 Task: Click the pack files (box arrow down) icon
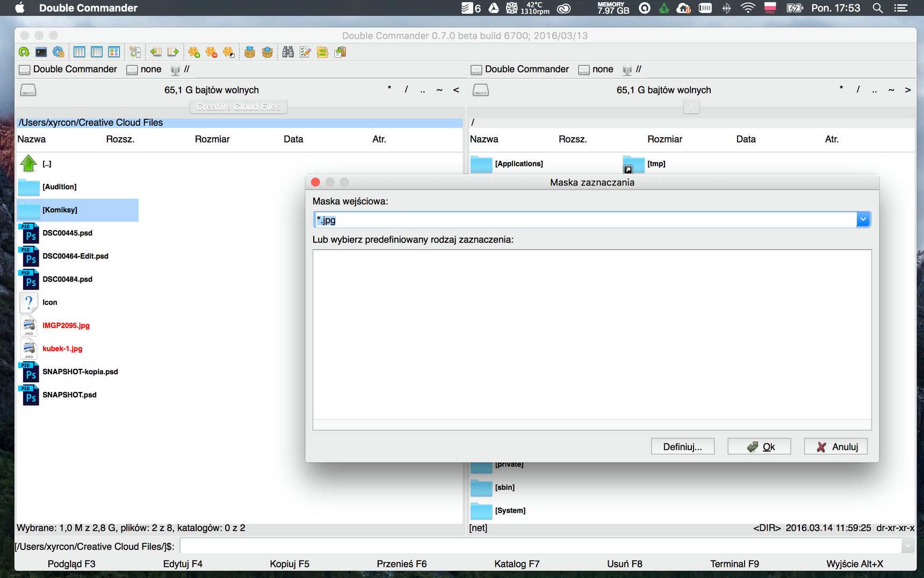click(x=250, y=52)
